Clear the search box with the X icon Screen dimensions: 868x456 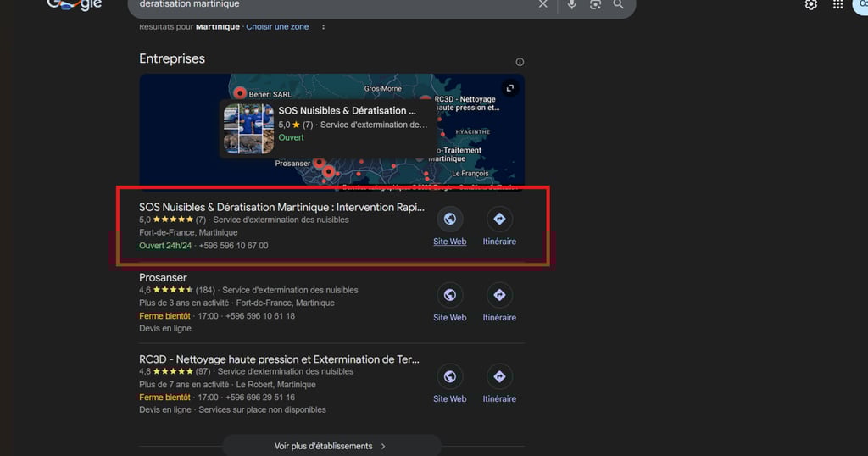pyautogui.click(x=543, y=4)
